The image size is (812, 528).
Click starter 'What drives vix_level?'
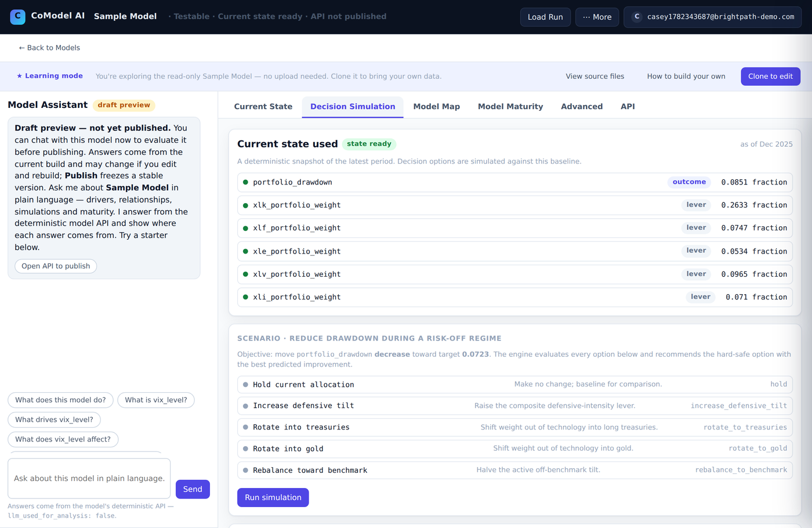54,419
